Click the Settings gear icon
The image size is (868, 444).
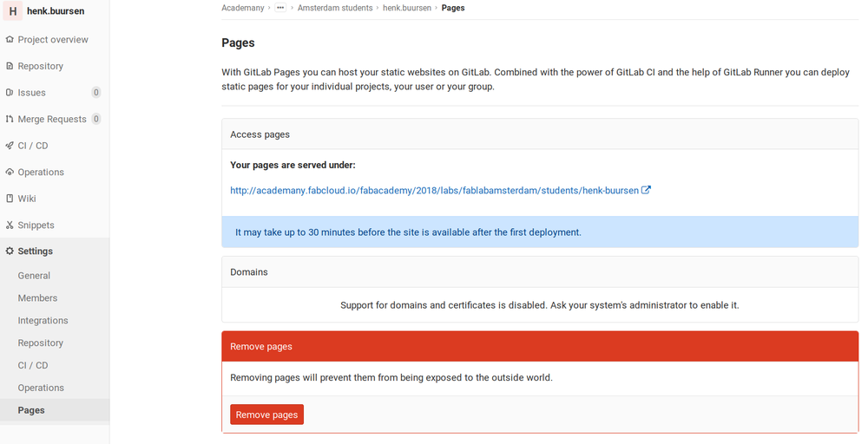point(10,251)
